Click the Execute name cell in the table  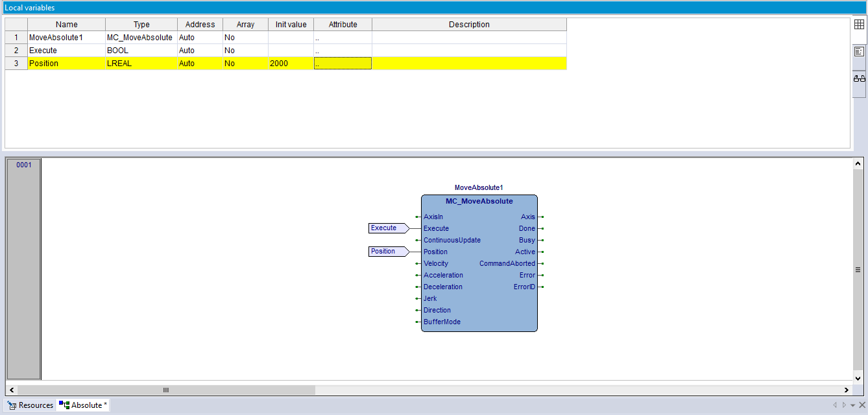click(66, 51)
